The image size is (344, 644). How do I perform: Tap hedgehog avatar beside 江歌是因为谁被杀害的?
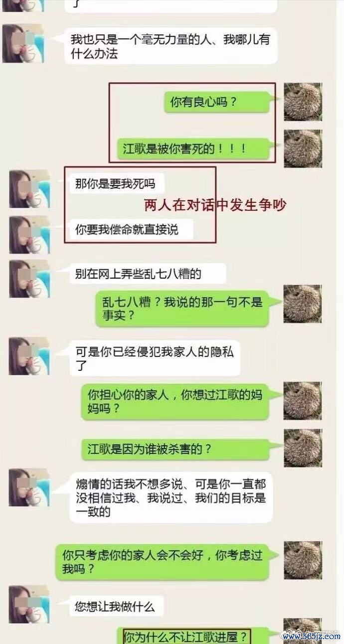click(303, 448)
